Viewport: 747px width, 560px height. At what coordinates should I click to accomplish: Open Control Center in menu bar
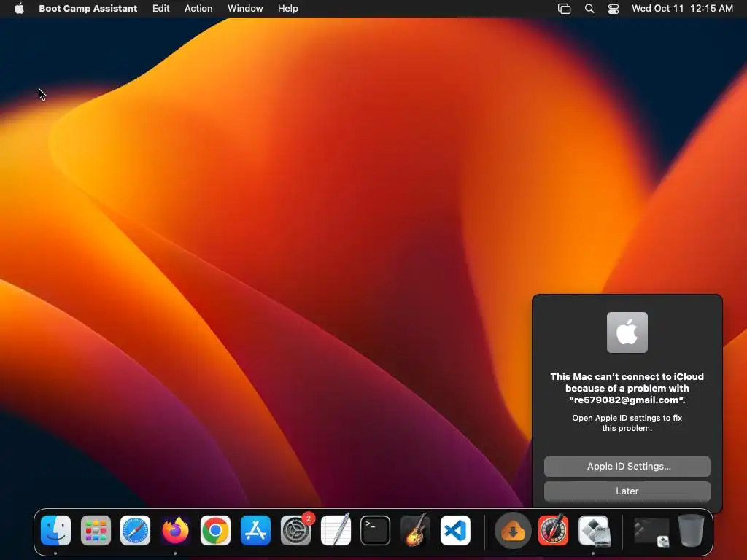click(x=613, y=9)
